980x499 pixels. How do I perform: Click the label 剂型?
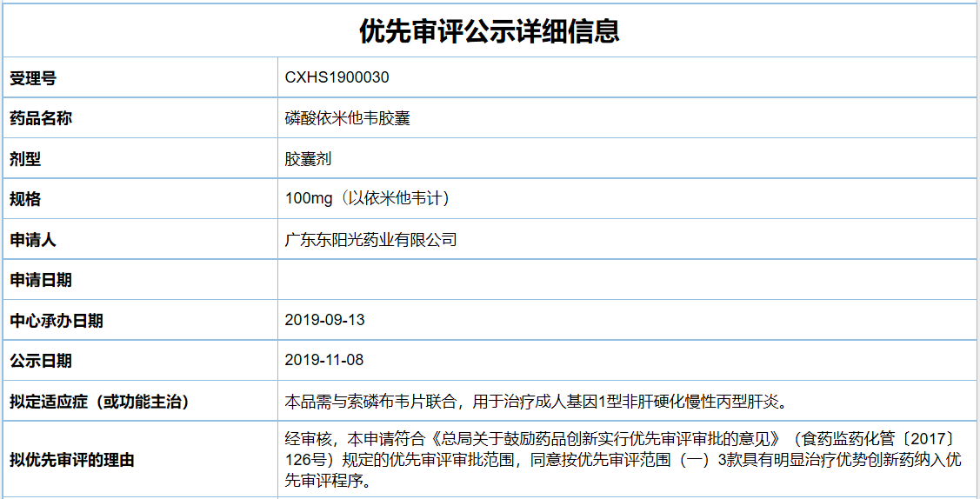click(25, 158)
